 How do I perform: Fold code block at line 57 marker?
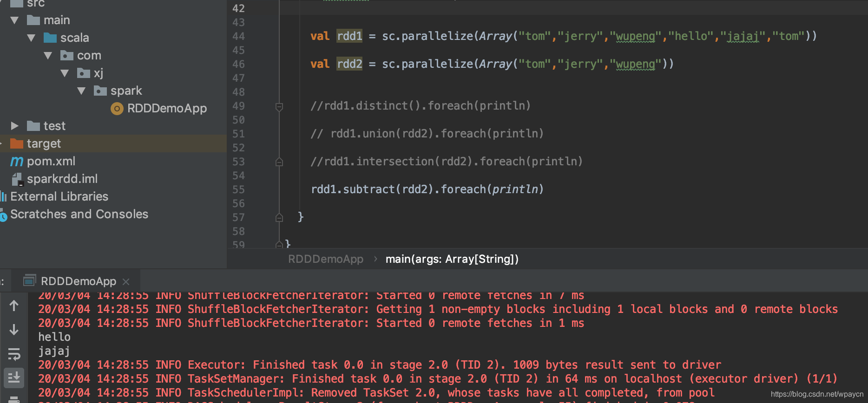click(279, 217)
